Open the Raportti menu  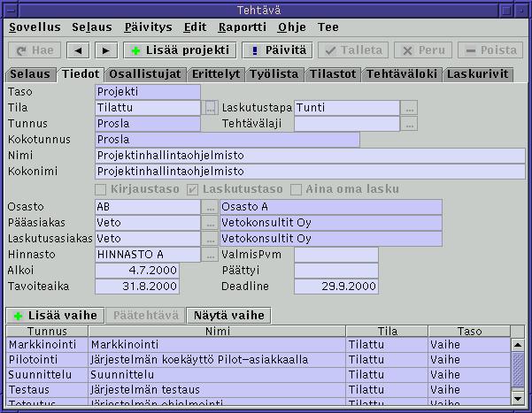242,27
